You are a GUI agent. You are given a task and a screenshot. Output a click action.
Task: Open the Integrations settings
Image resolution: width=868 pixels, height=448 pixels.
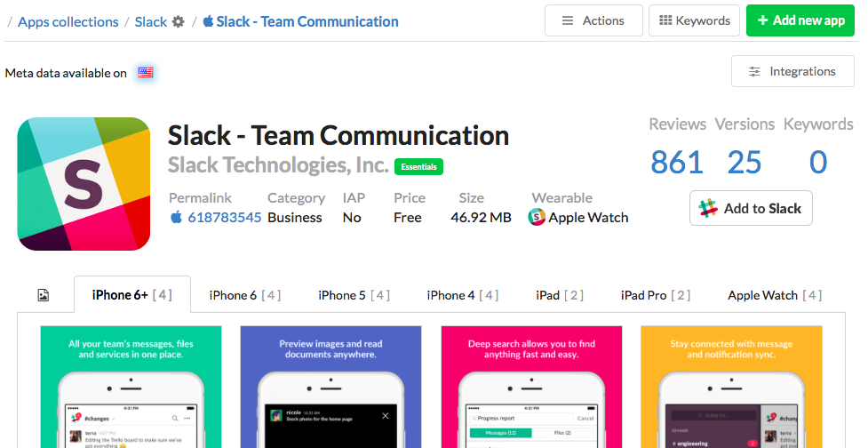(792, 71)
